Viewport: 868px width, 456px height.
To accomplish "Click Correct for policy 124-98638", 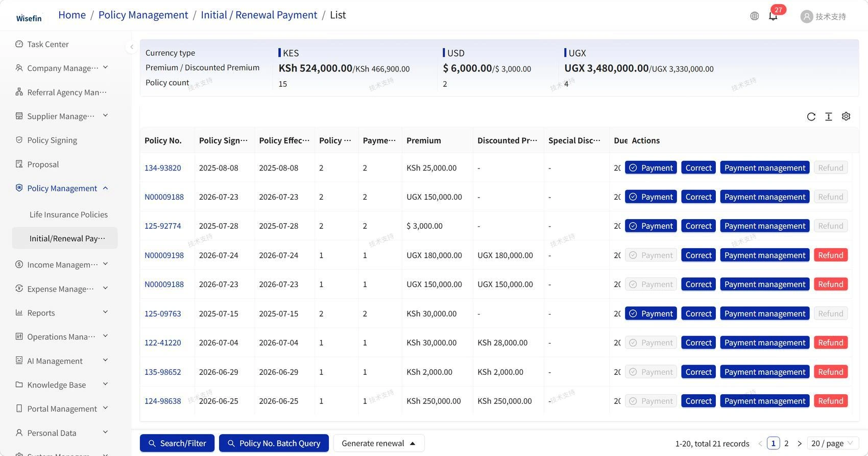I will [698, 401].
